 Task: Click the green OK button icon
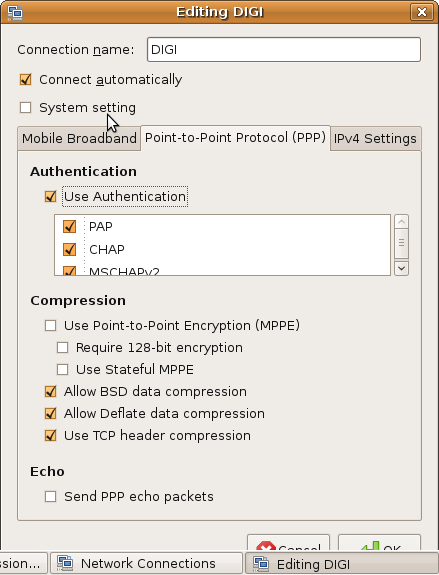pyautogui.click(x=370, y=546)
